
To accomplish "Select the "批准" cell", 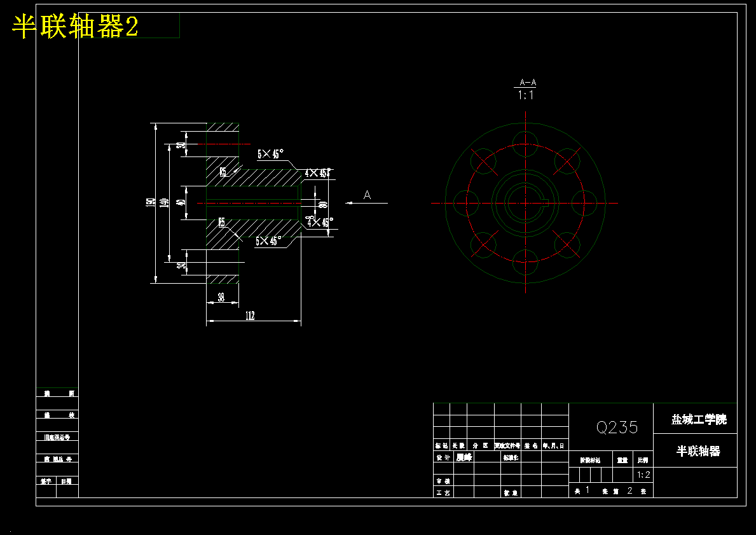I will click(x=511, y=492).
